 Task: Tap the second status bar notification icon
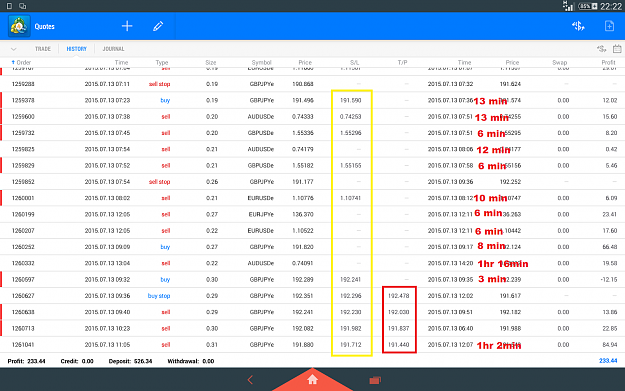pyautogui.click(x=23, y=6)
